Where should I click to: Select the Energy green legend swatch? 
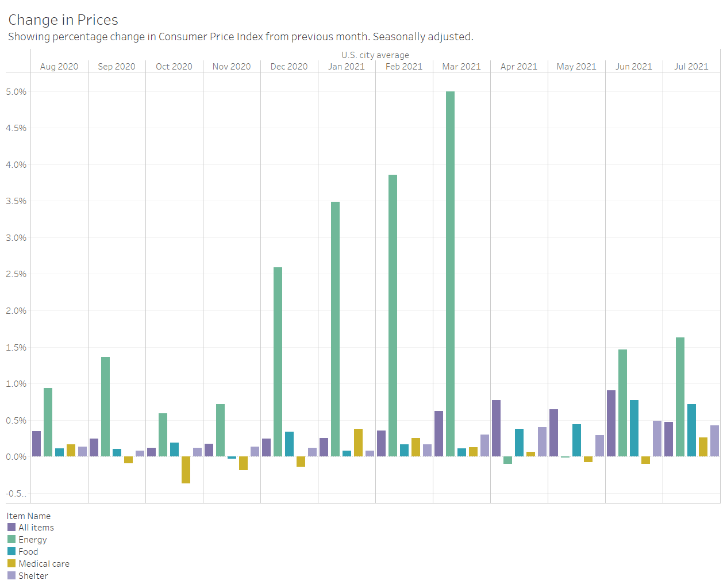coord(11,539)
